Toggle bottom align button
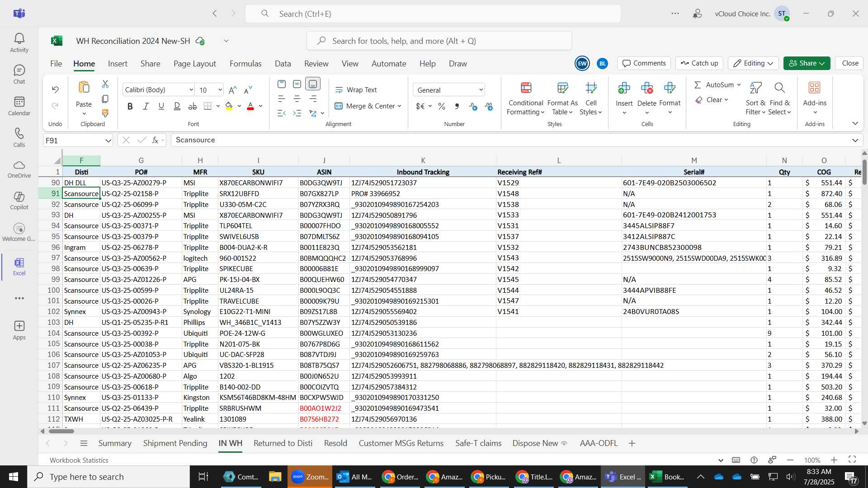The width and height of the screenshot is (868, 488). click(313, 84)
